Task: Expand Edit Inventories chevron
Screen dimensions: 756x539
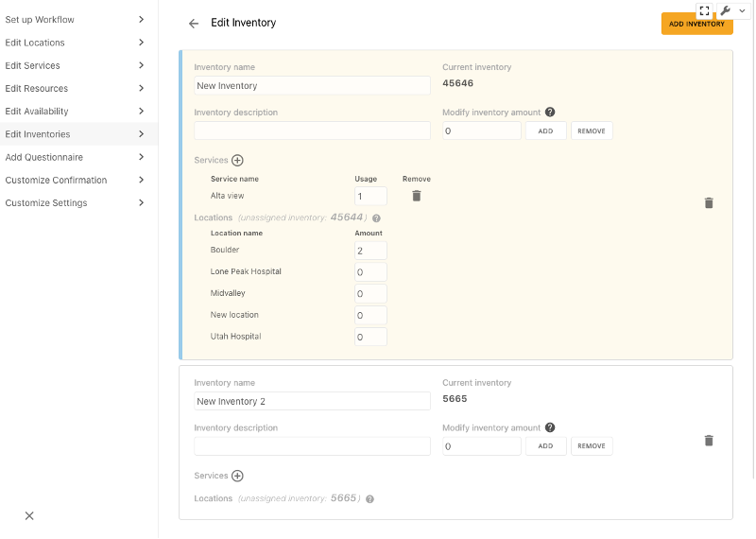Action: point(141,134)
